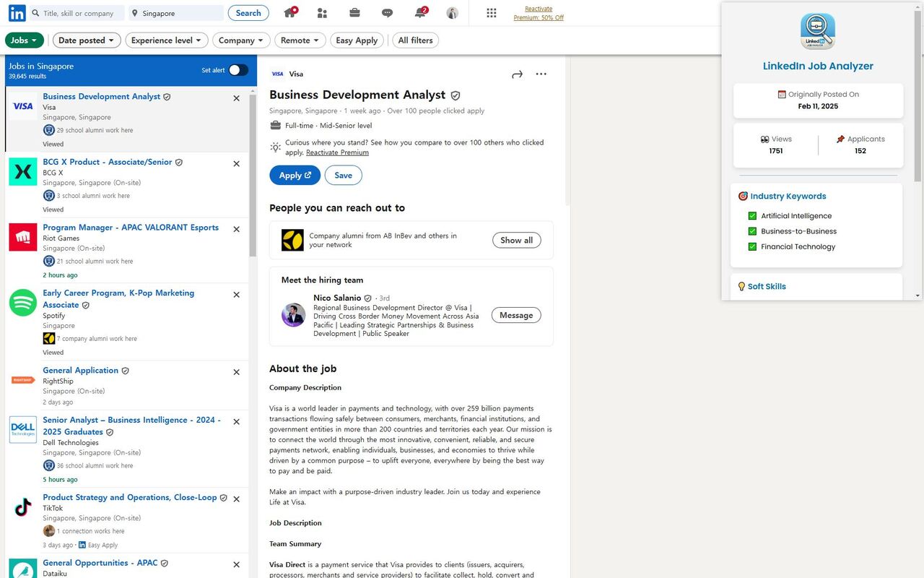The width and height of the screenshot is (924, 578).
Task: Toggle the Easy Apply filter
Action: coord(357,40)
